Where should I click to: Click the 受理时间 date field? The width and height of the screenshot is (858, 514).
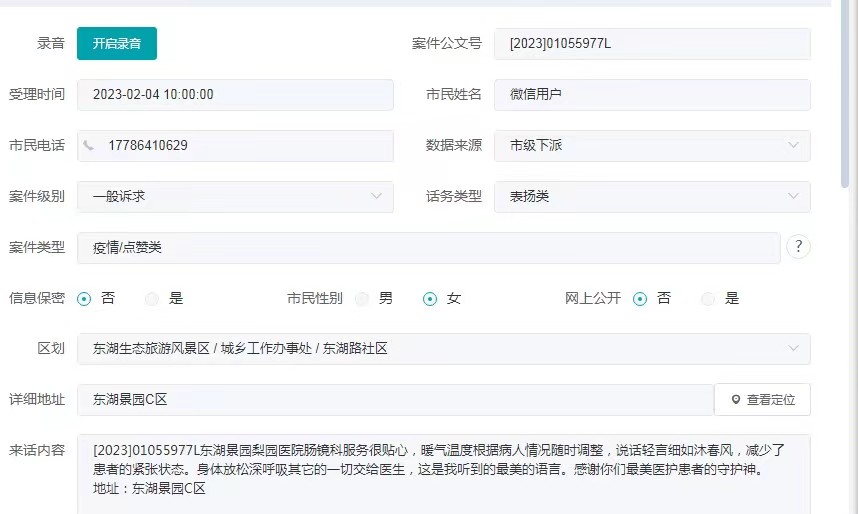tap(235, 95)
